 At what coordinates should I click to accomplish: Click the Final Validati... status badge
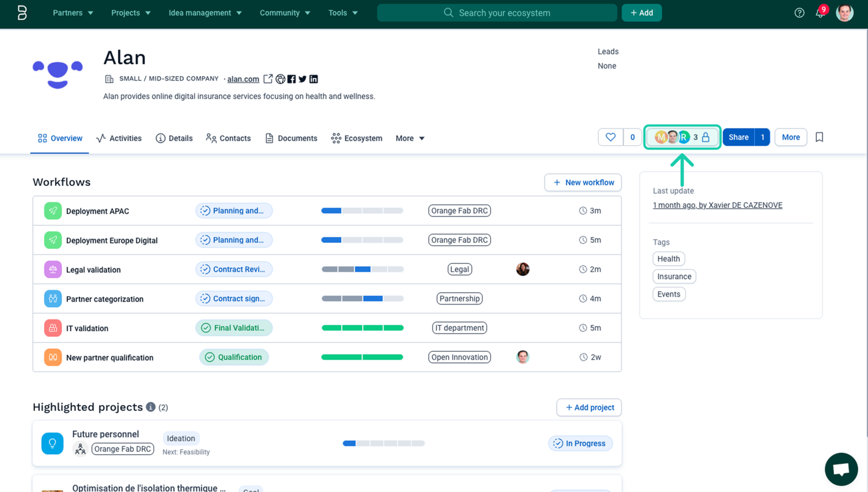234,328
